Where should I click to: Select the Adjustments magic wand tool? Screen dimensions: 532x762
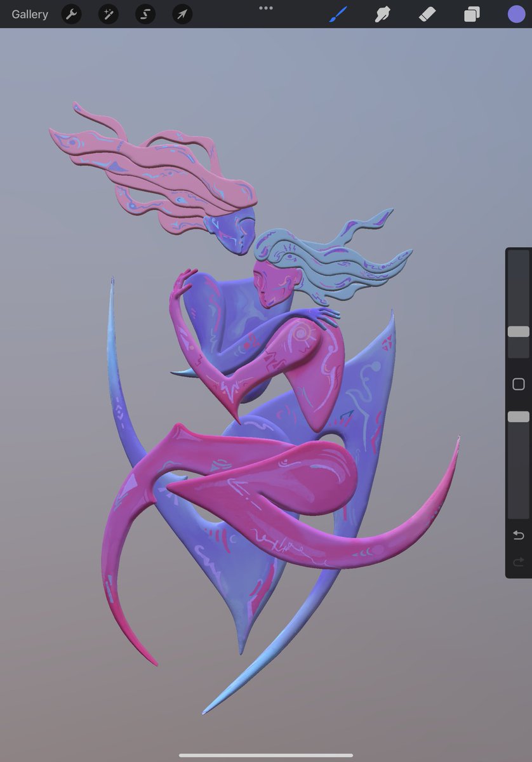pyautogui.click(x=107, y=14)
